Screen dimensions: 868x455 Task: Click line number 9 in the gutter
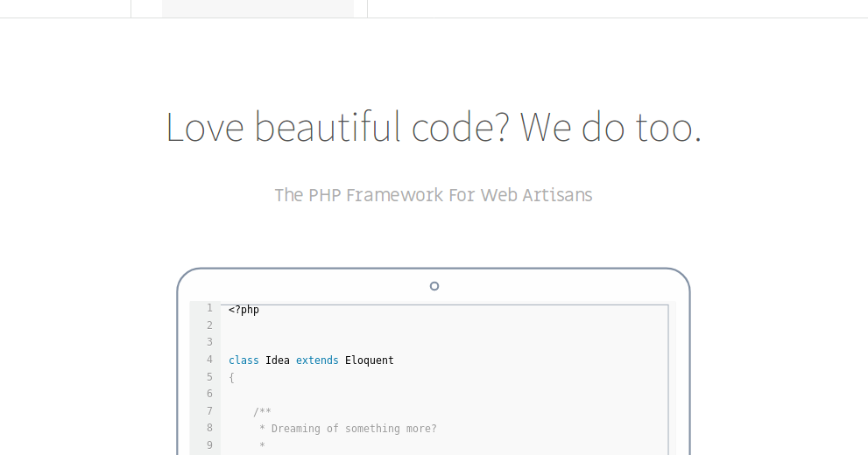pos(209,445)
